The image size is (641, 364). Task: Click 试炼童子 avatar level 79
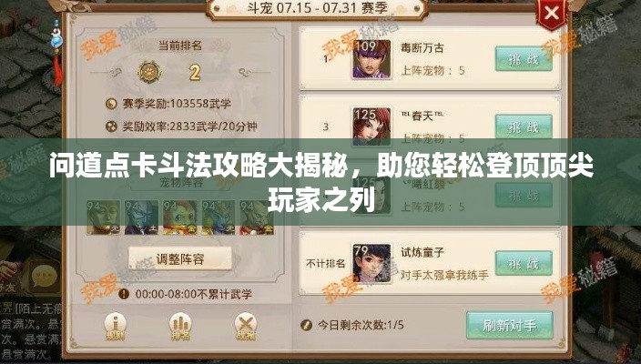pos(371,263)
